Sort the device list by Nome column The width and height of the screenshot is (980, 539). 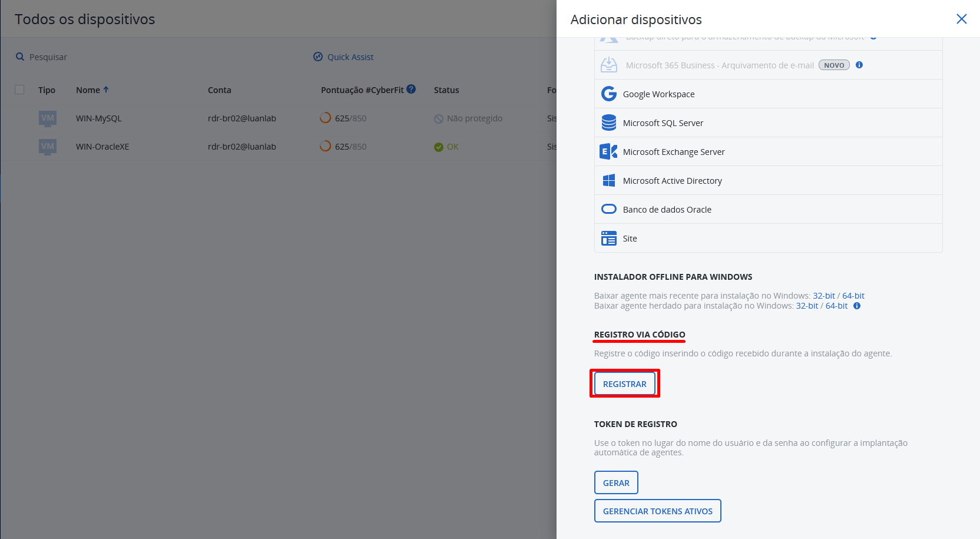[x=88, y=90]
